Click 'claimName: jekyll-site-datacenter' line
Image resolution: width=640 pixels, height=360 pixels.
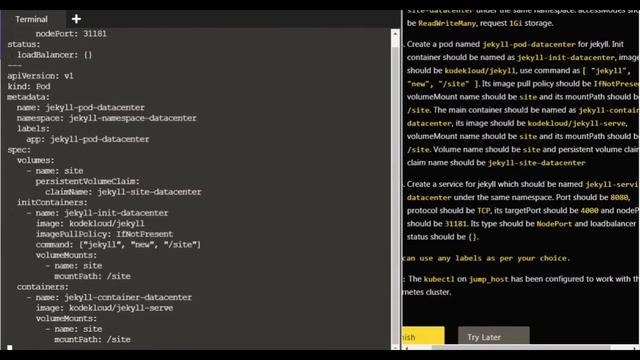[x=123, y=192]
